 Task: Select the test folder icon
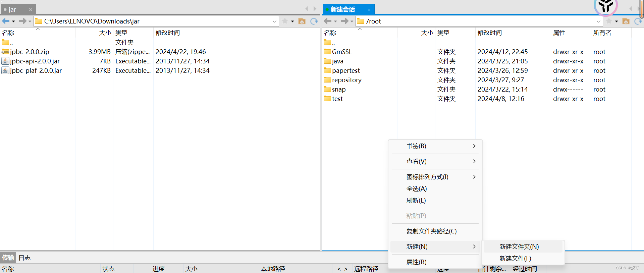327,99
